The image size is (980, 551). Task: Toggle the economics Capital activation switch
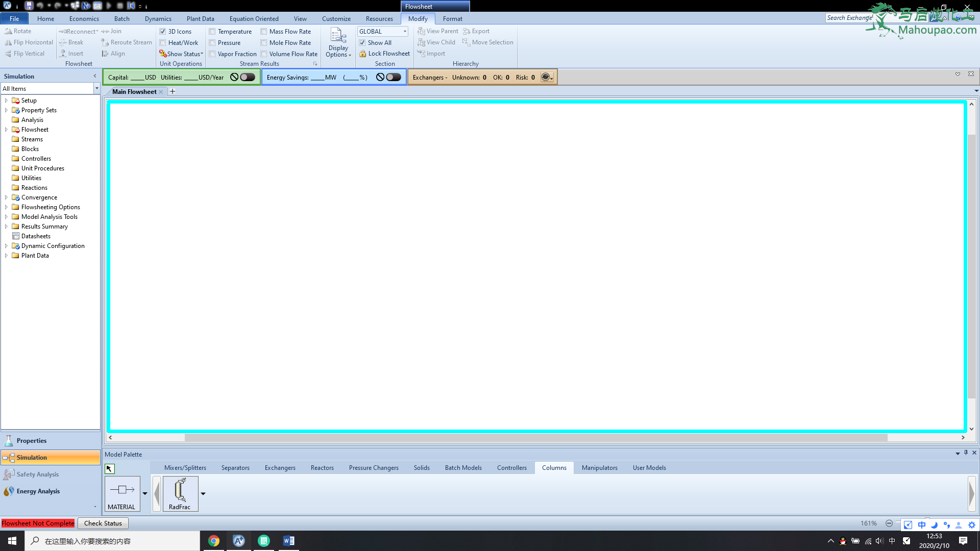click(x=248, y=77)
